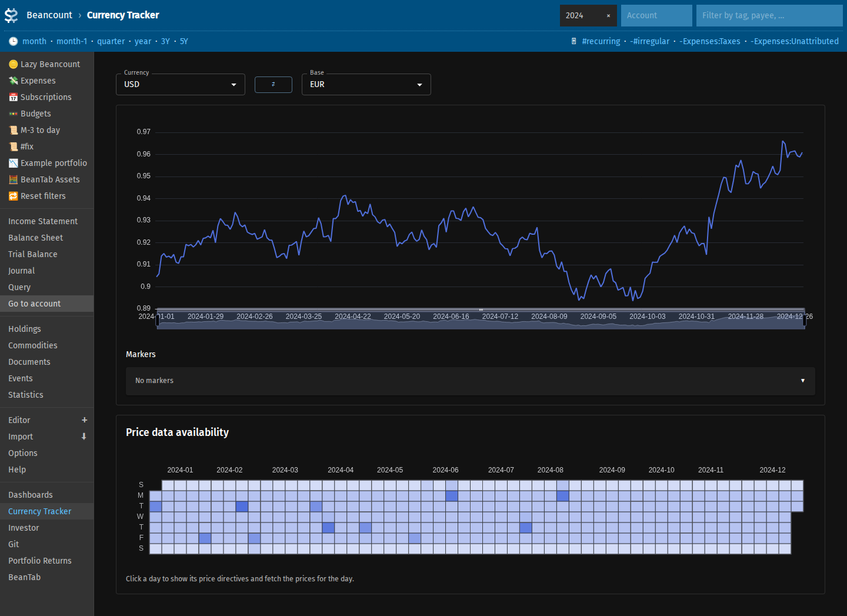Viewport: 847px width, 616px height.
Task: Open the Journal page
Action: [46, 271]
